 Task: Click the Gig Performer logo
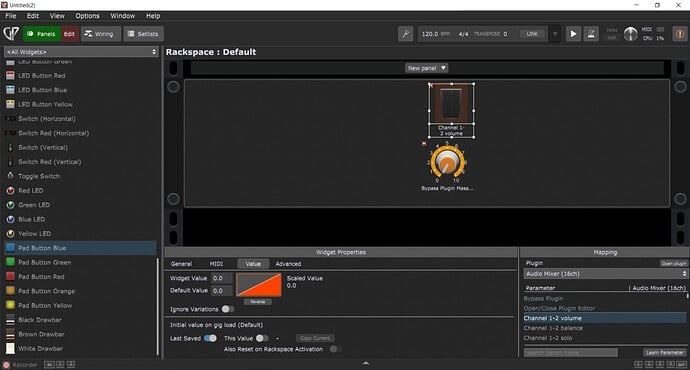(x=11, y=33)
